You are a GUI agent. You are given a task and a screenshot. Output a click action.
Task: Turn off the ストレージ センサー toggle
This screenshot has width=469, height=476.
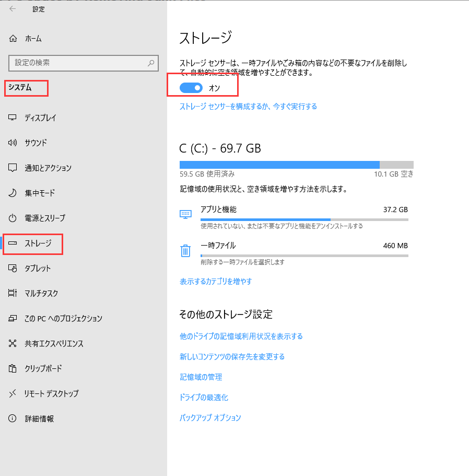[190, 87]
